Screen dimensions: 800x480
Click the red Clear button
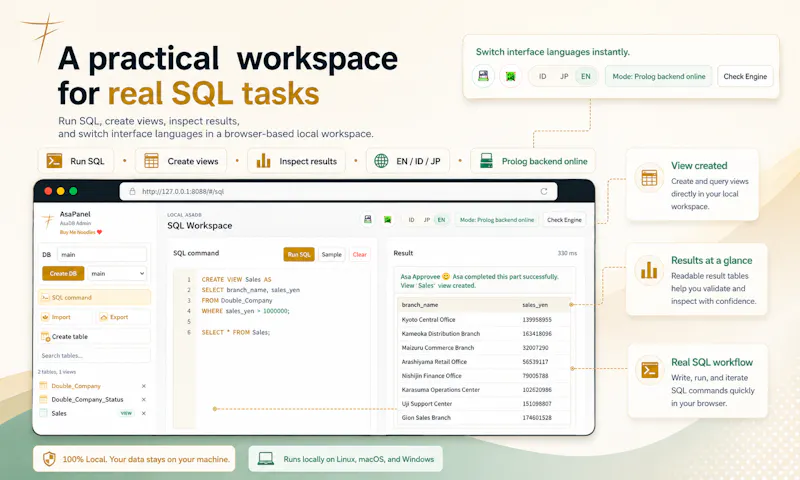(360, 255)
